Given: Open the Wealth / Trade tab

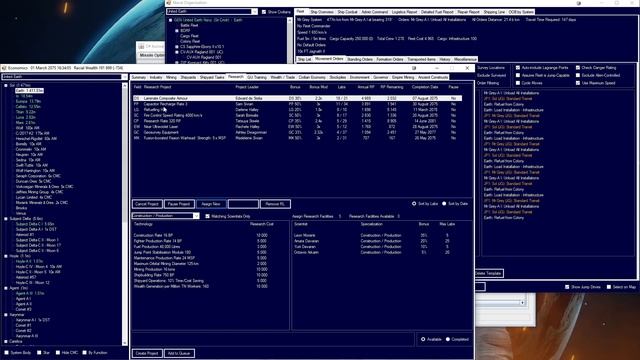Looking at the screenshot, I should [283, 77].
